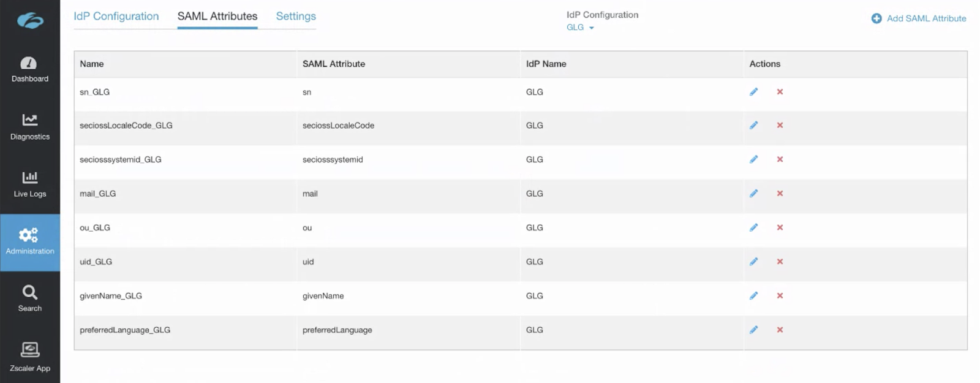Select the Administration gears icon

coord(29,235)
